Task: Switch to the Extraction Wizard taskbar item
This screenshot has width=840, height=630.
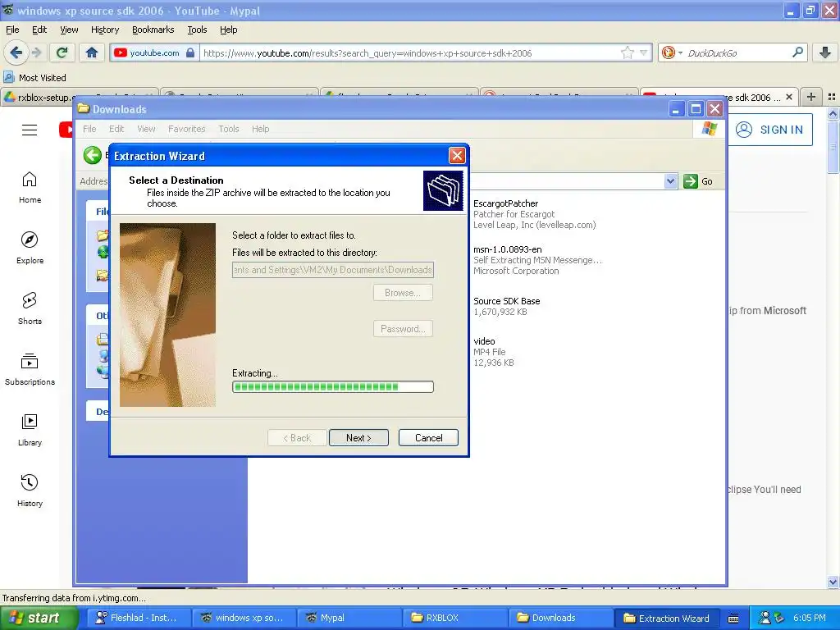Action: tap(666, 618)
